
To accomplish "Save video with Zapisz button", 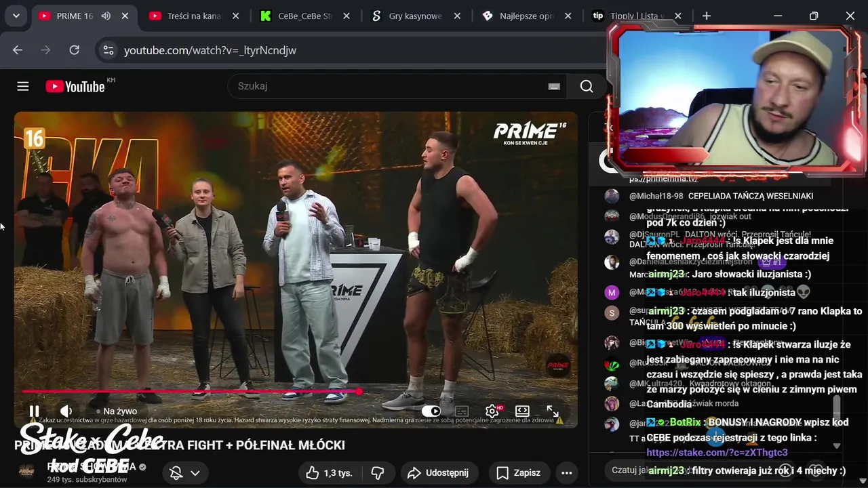I will pyautogui.click(x=519, y=473).
